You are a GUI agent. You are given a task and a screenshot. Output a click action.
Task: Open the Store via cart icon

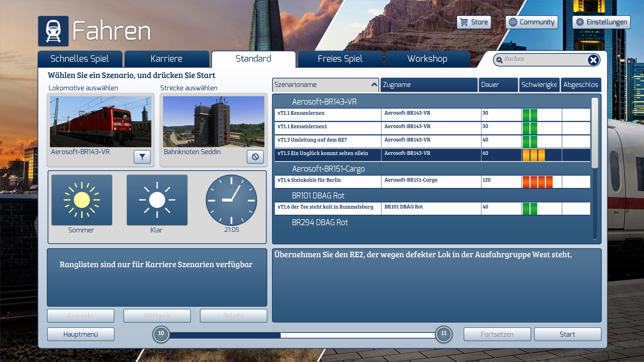[x=464, y=22]
